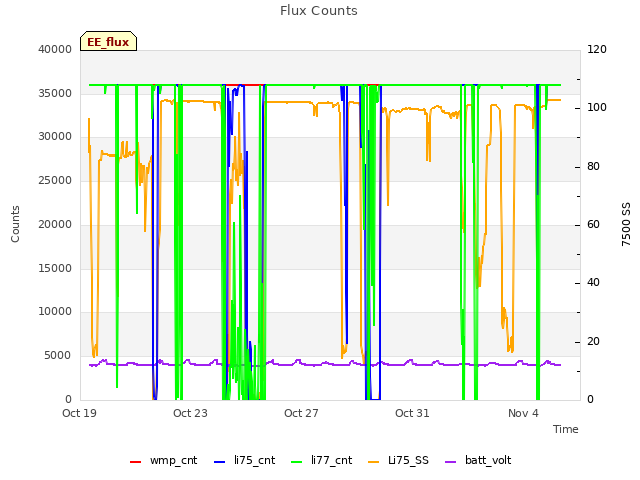Image resolution: width=640 pixels, height=480 pixels.
Task: Click green li77_cnt legend color swatch
Action: (x=297, y=462)
